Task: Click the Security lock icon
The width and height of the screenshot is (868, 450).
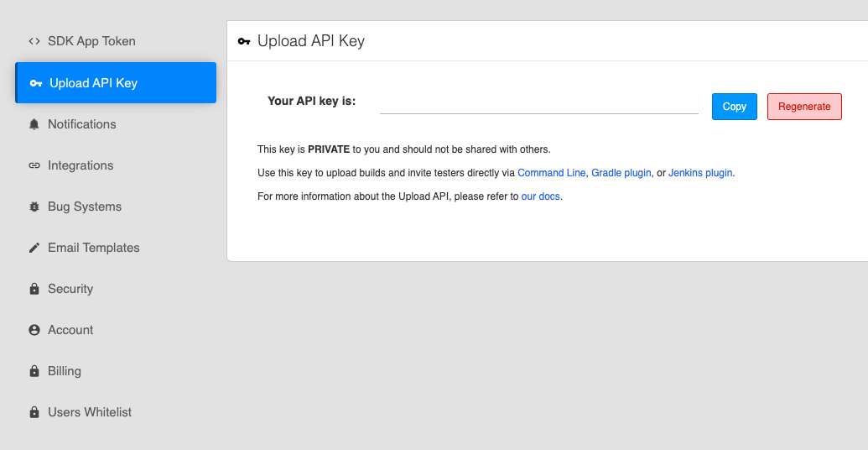Action: point(34,289)
